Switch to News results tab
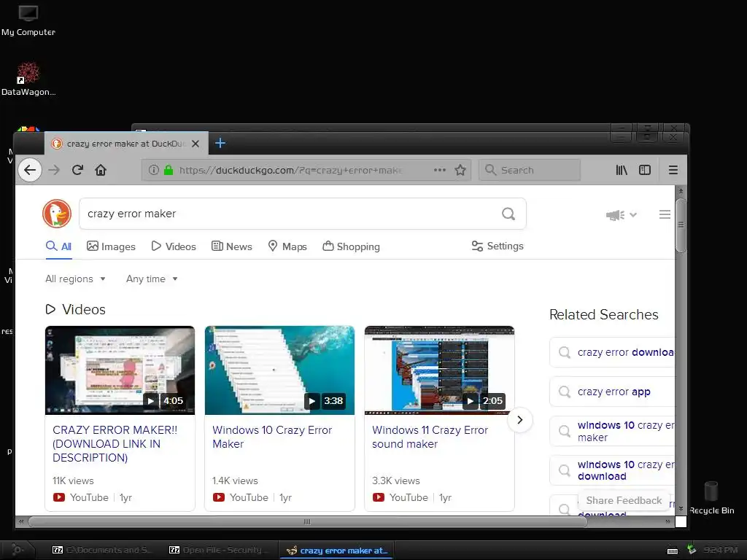This screenshot has height=560, width=747. (x=231, y=246)
